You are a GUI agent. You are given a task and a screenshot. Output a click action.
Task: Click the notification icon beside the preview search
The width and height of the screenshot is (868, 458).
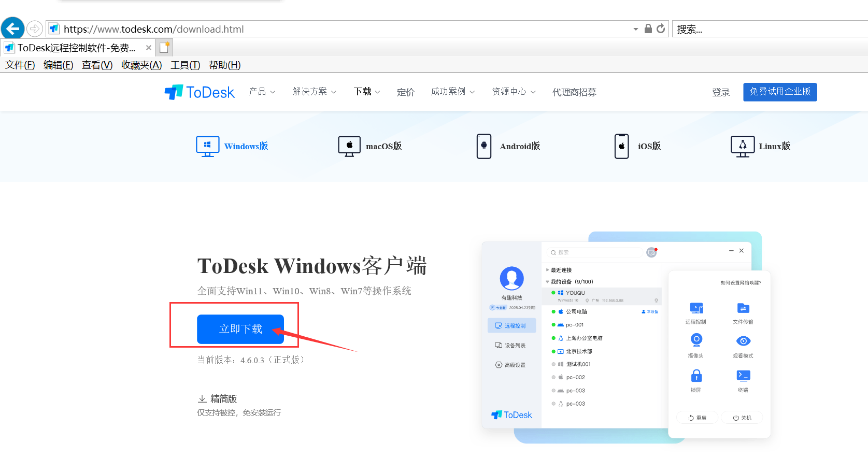coord(652,252)
